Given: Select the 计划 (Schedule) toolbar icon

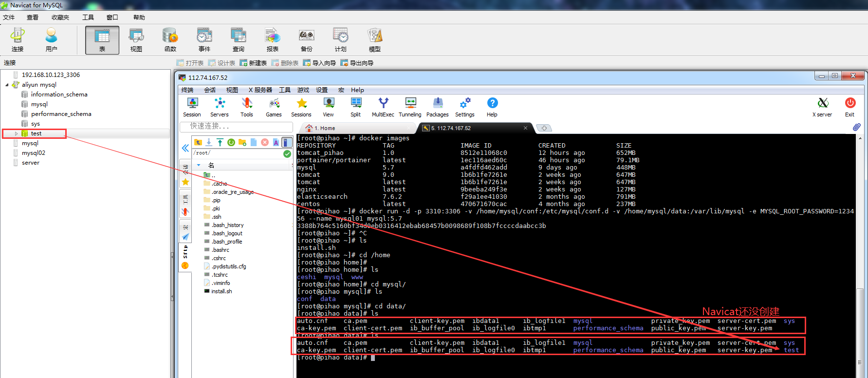Looking at the screenshot, I should 341,40.
